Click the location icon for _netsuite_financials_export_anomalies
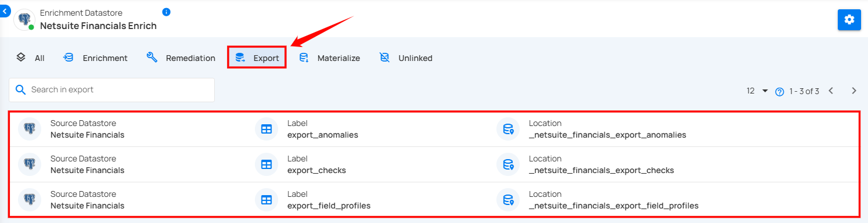868x223 pixels. pos(508,129)
